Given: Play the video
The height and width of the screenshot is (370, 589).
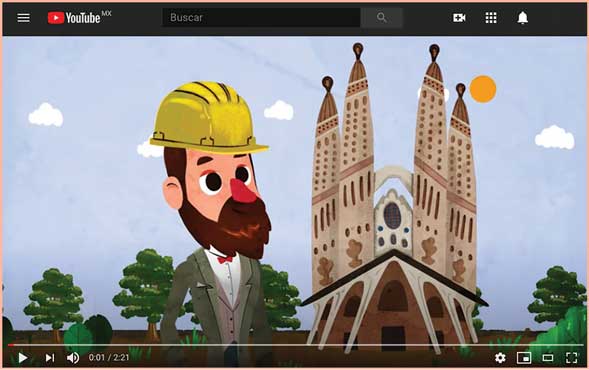Looking at the screenshot, I should click(23, 358).
